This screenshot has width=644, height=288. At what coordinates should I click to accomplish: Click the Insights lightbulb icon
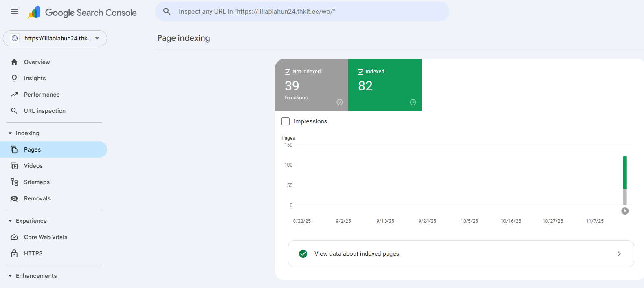[14, 78]
